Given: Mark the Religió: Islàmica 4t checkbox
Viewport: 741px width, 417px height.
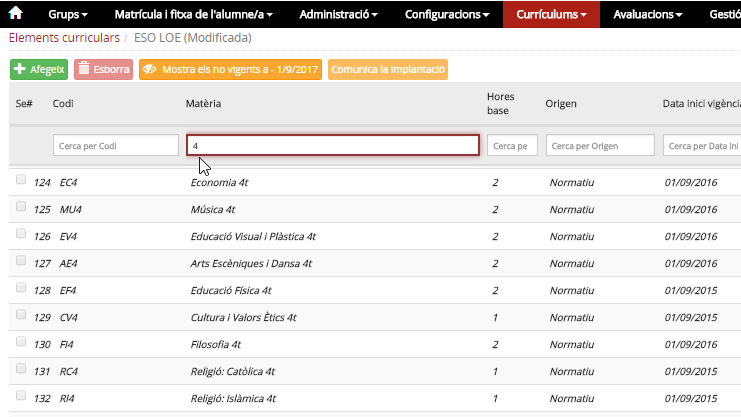Looking at the screenshot, I should [x=21, y=395].
